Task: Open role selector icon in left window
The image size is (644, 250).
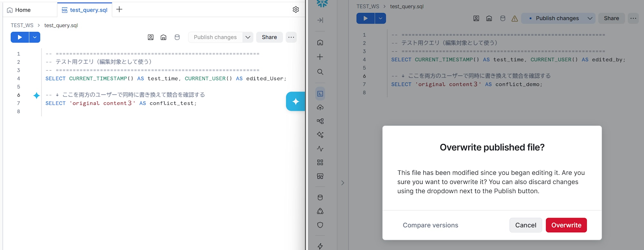Action: 150,37
